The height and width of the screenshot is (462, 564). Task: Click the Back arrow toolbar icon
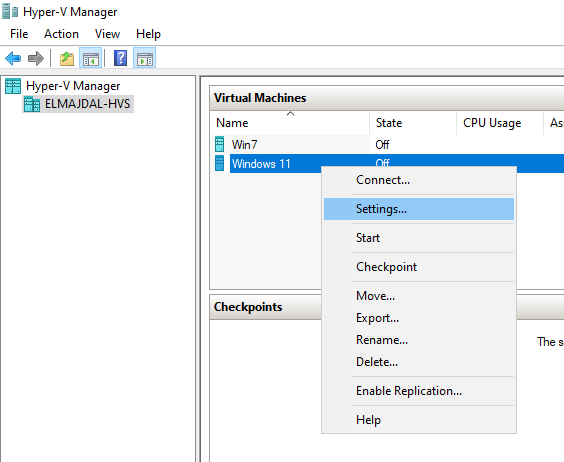pyautogui.click(x=13, y=58)
